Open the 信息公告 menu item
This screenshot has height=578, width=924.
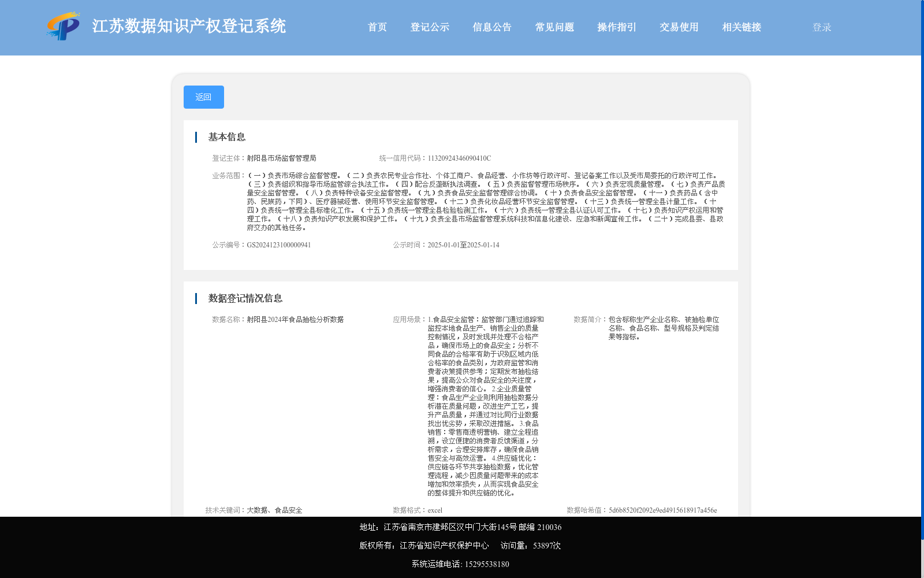[x=492, y=27]
